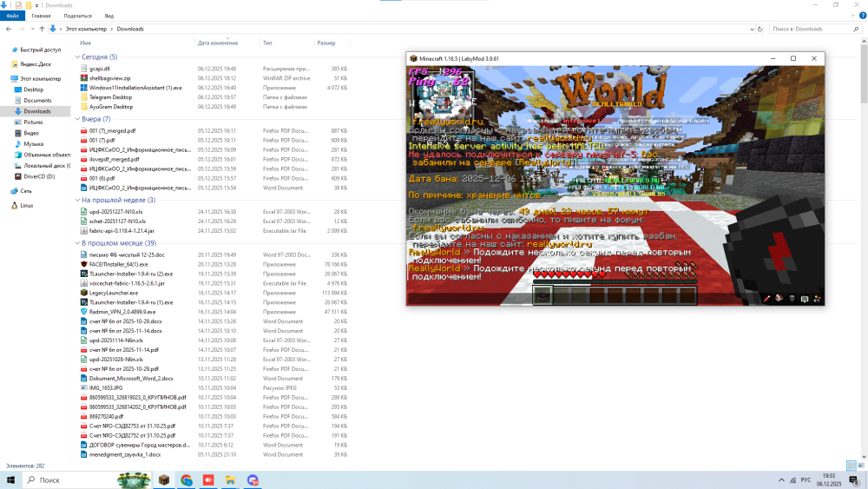Open the Windows Start menu
The width and height of the screenshot is (868, 489).
click(10, 480)
